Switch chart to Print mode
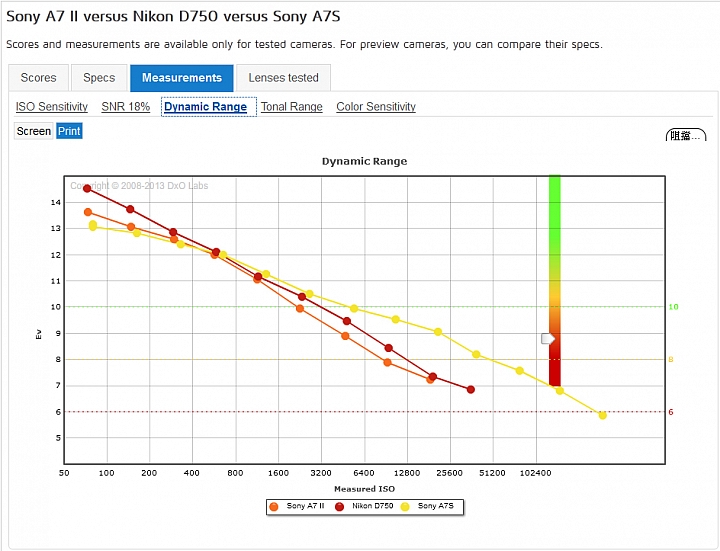This screenshot has height=551, width=720. tap(69, 131)
